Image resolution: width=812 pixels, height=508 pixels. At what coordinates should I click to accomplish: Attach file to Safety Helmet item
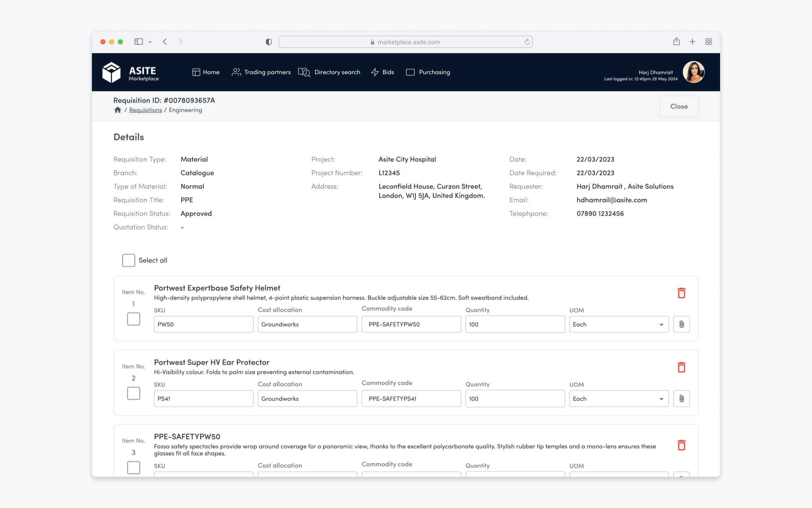(x=681, y=324)
